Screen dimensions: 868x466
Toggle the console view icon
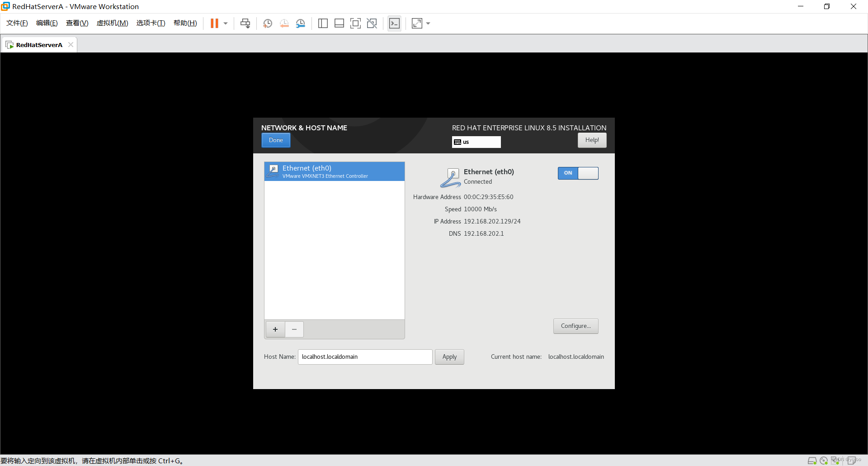(394, 24)
